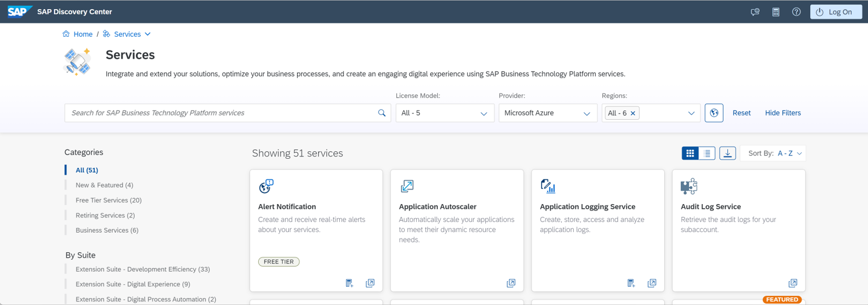The width and height of the screenshot is (868, 305).
Task: Open the help question mark icon
Action: click(x=796, y=12)
